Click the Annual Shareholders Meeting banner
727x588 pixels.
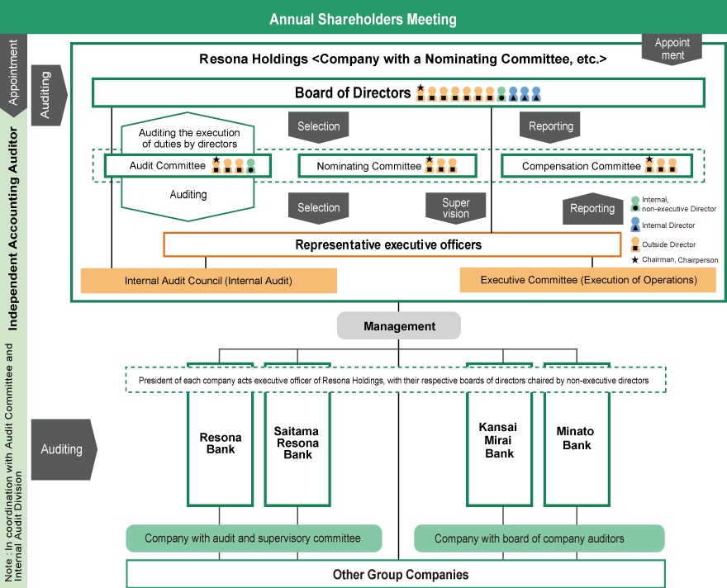(x=363, y=17)
